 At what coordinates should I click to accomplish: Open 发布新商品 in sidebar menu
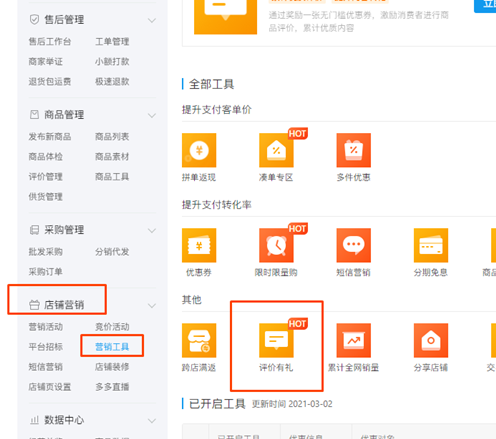pos(50,137)
